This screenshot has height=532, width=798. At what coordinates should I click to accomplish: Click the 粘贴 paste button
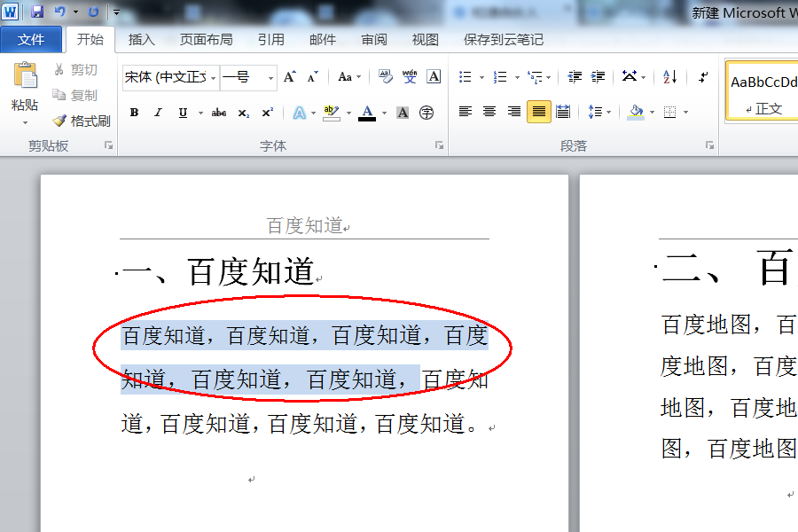click(x=25, y=87)
